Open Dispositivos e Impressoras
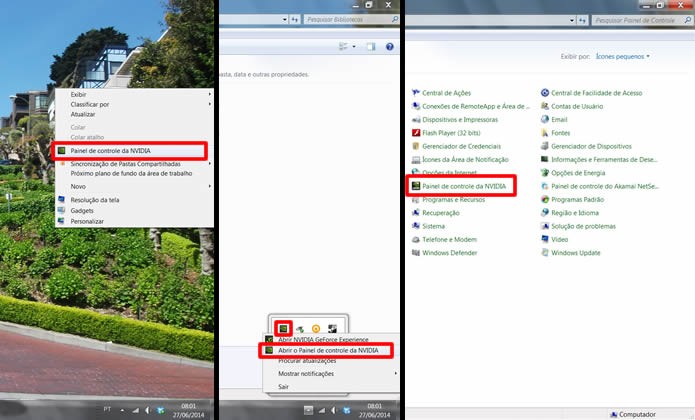This screenshot has height=420, width=695. tap(460, 120)
